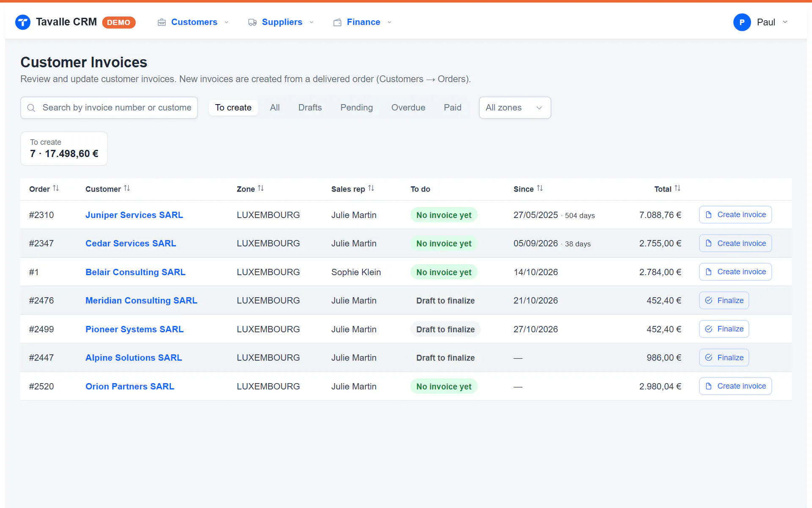Switch to the Overdue filter tab

pos(408,108)
